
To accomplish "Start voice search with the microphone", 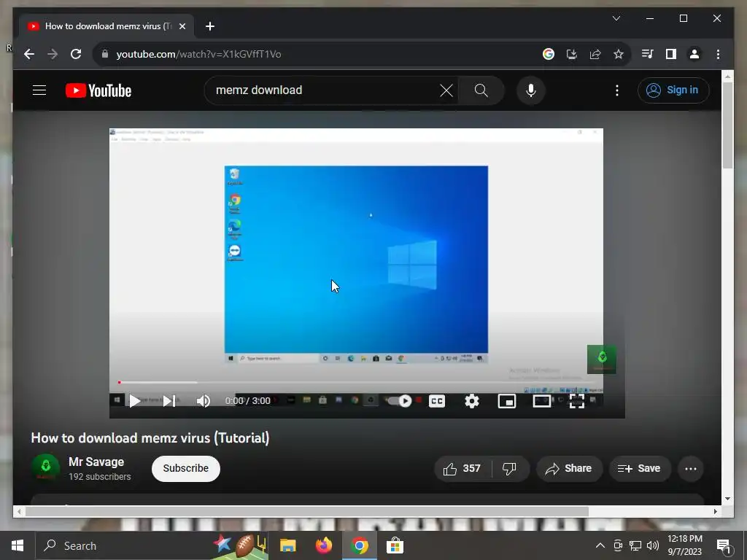I will pos(531,90).
